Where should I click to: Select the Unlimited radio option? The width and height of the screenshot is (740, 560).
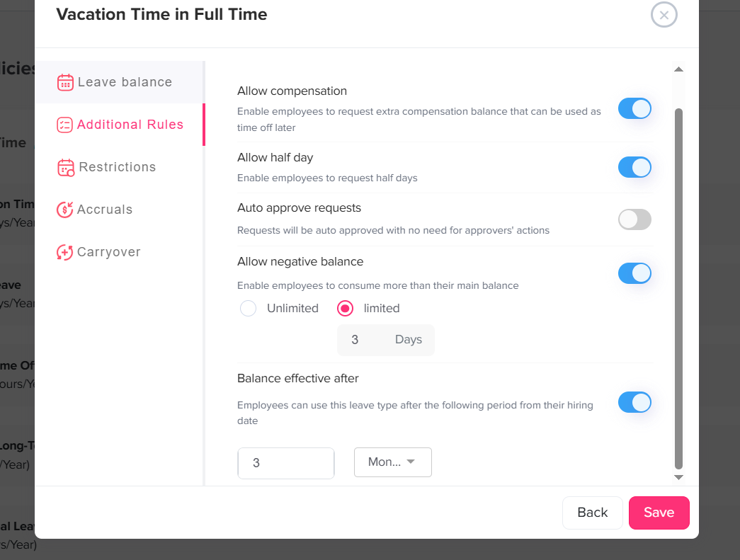248,309
